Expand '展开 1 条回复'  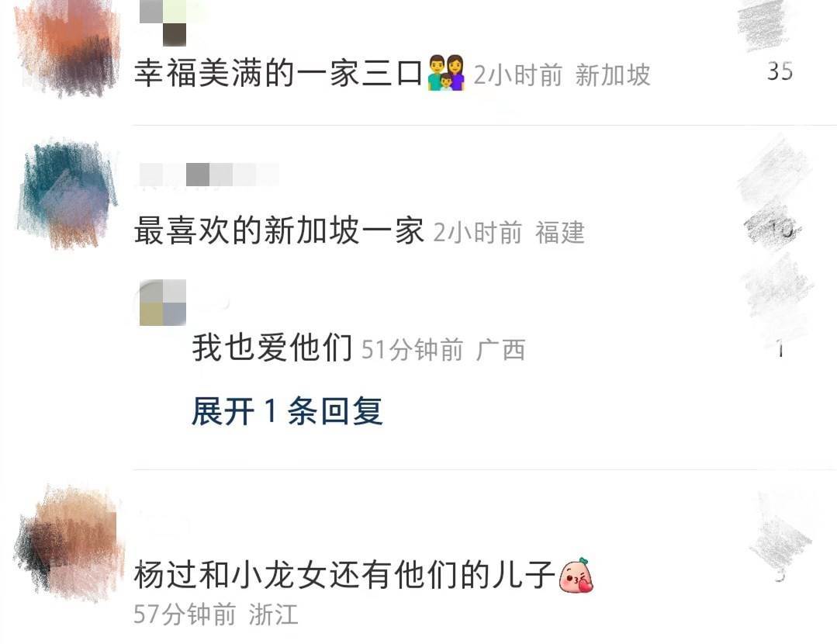(x=287, y=411)
